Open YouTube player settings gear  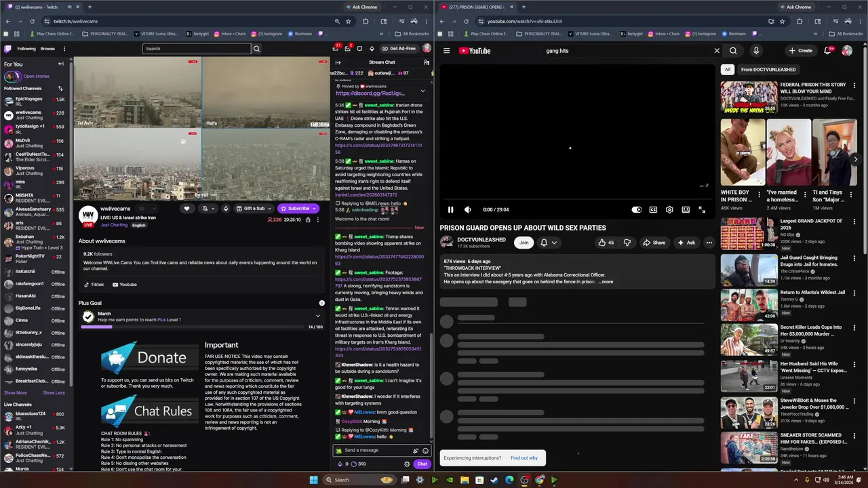[x=669, y=209]
